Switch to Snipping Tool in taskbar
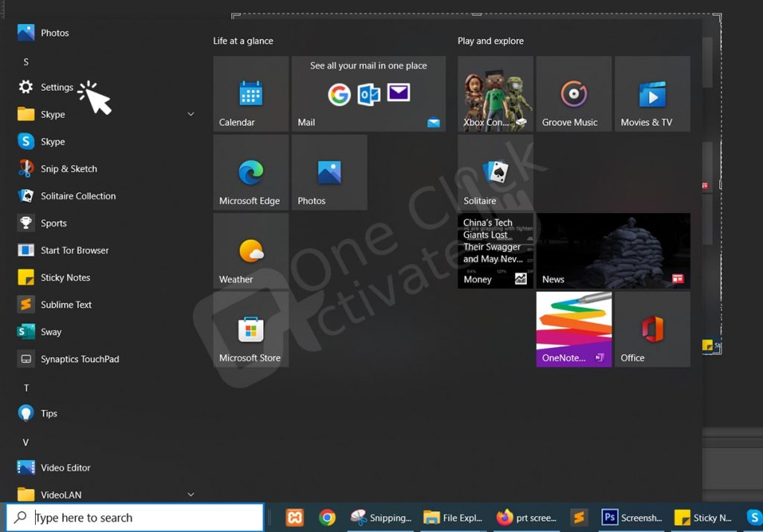The image size is (763, 532). (381, 517)
